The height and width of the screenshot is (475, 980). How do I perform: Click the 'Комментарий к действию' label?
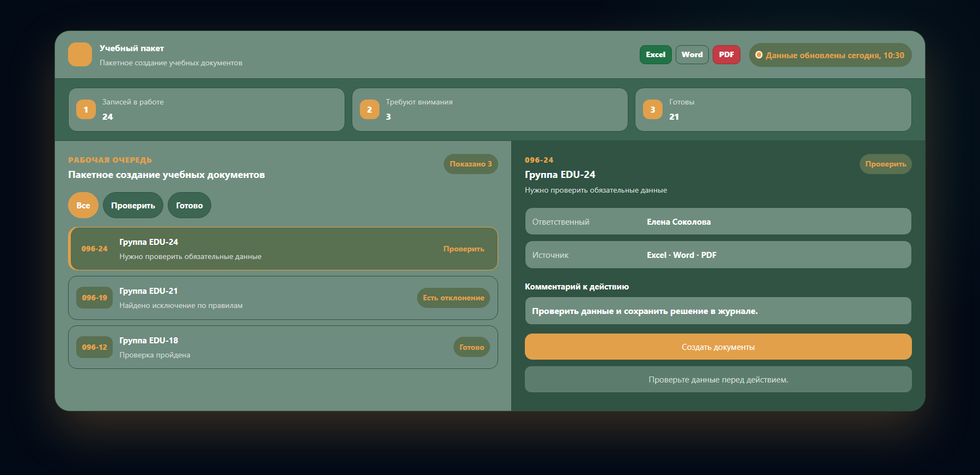577,287
